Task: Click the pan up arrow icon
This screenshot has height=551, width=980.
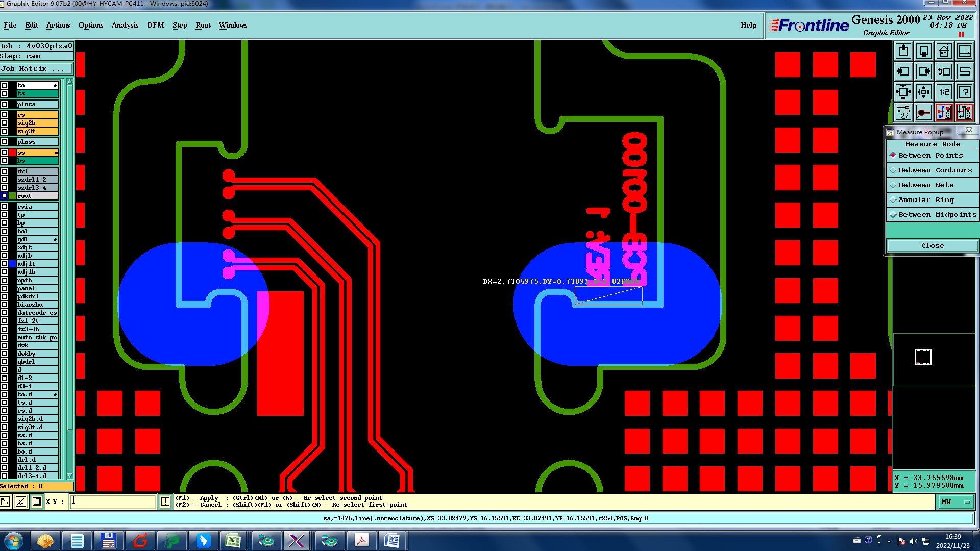Action: coord(903,51)
